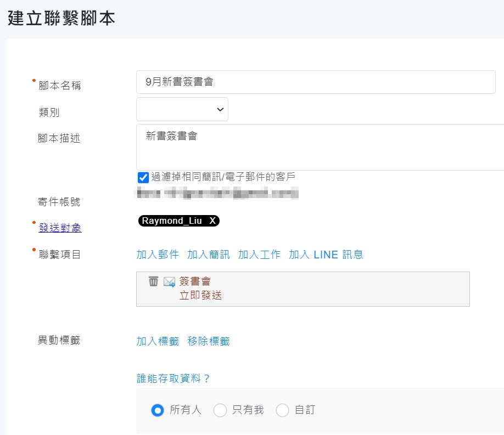Click 加入工作 link
The width and height of the screenshot is (504, 435).
coord(259,255)
